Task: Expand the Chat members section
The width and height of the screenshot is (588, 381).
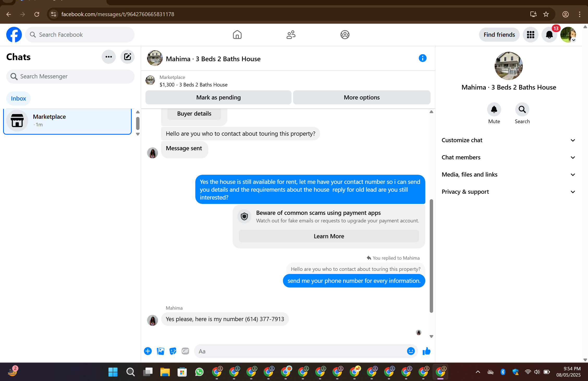Action: pyautogui.click(x=509, y=157)
